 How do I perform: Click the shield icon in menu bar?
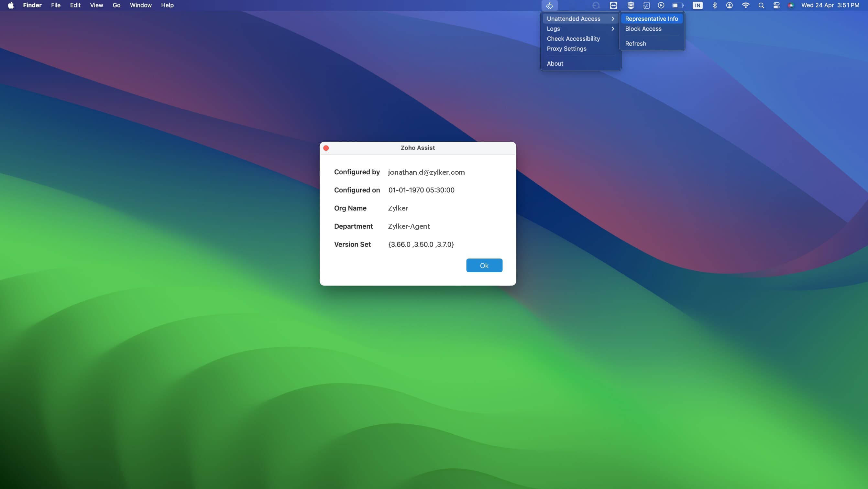coord(631,5)
